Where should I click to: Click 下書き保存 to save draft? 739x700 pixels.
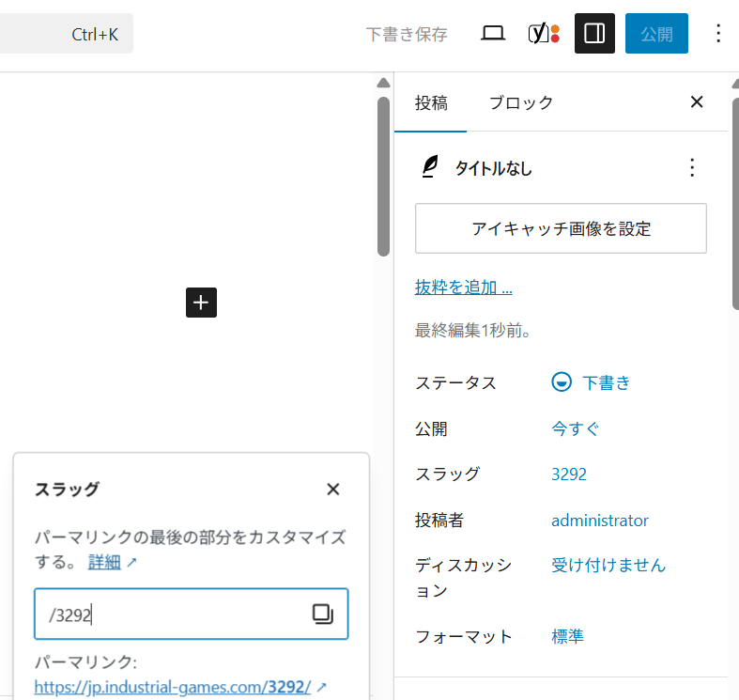(407, 35)
